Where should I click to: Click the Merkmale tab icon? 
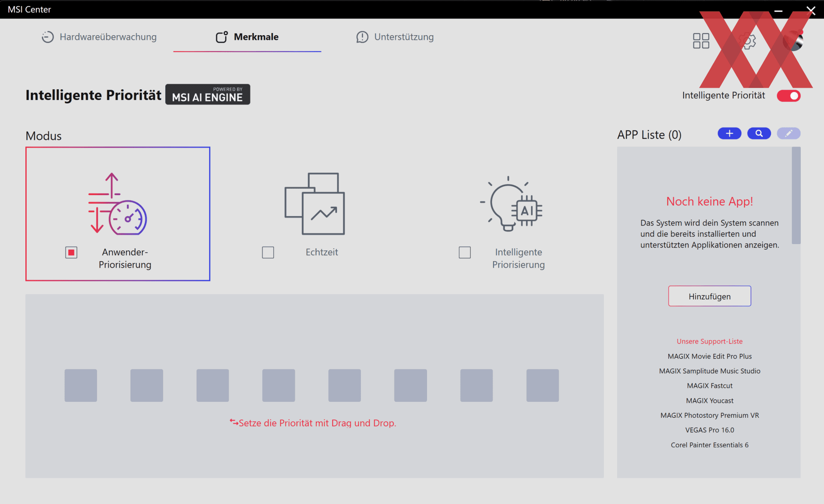pos(221,37)
